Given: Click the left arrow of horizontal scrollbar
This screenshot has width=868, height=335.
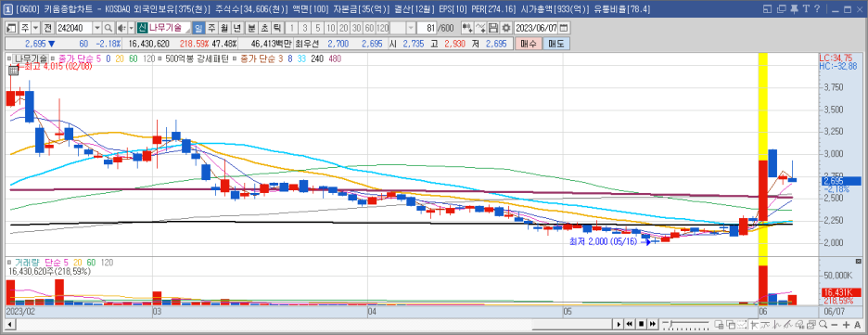Looking at the screenshot, I should (10, 325).
